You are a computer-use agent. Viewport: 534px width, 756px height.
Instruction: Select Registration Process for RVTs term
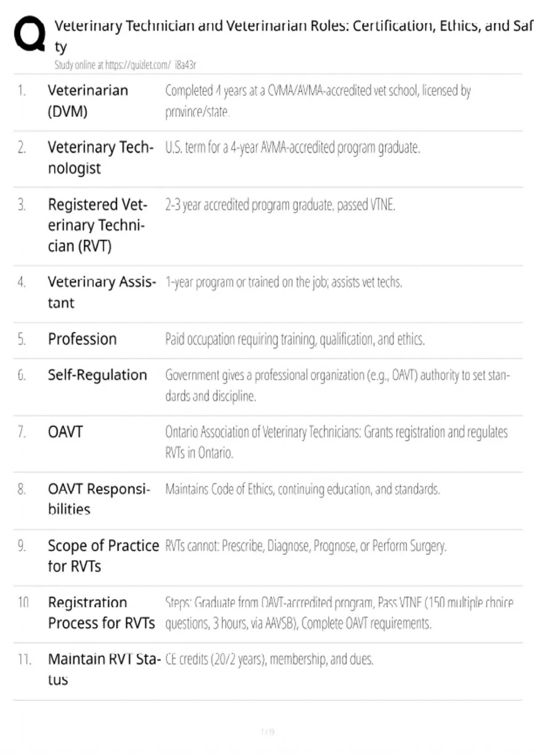pos(101,612)
